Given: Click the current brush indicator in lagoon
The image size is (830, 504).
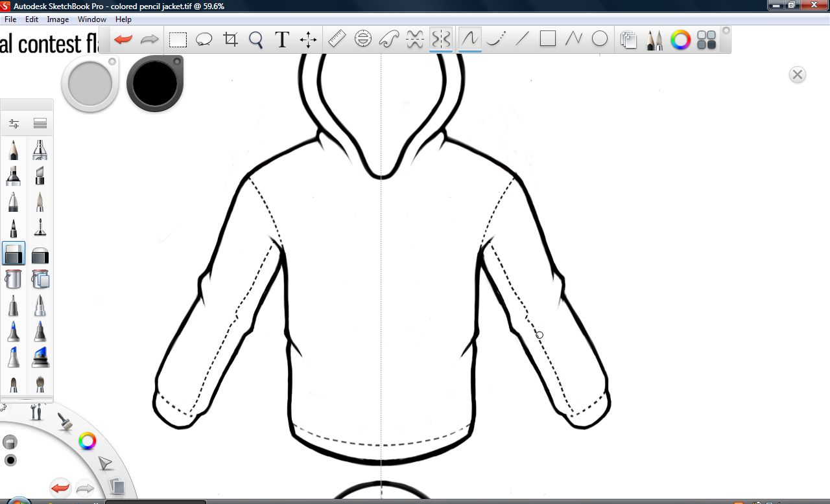Looking at the screenshot, I should (9, 442).
